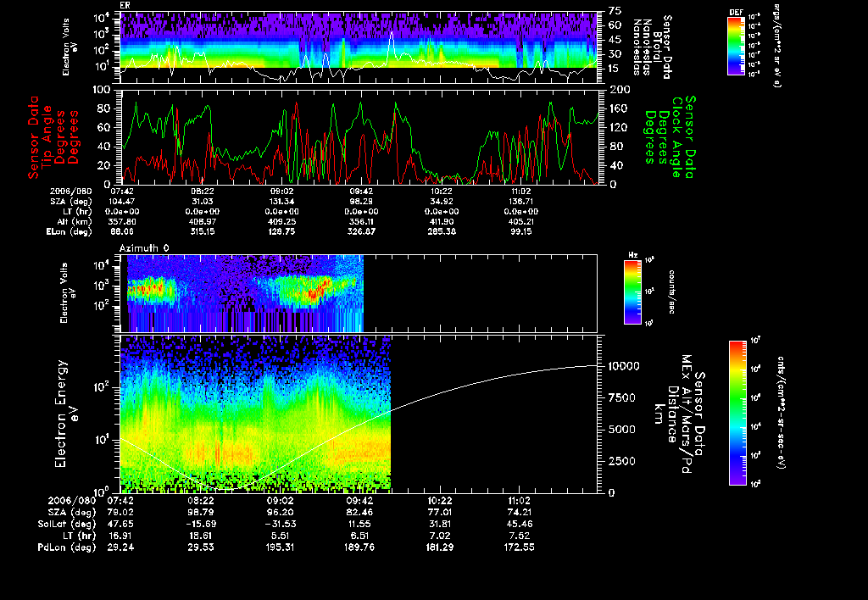Screen dimensions: 868x600
Task: Click the PdLon value 189.76
Action: pos(359,547)
